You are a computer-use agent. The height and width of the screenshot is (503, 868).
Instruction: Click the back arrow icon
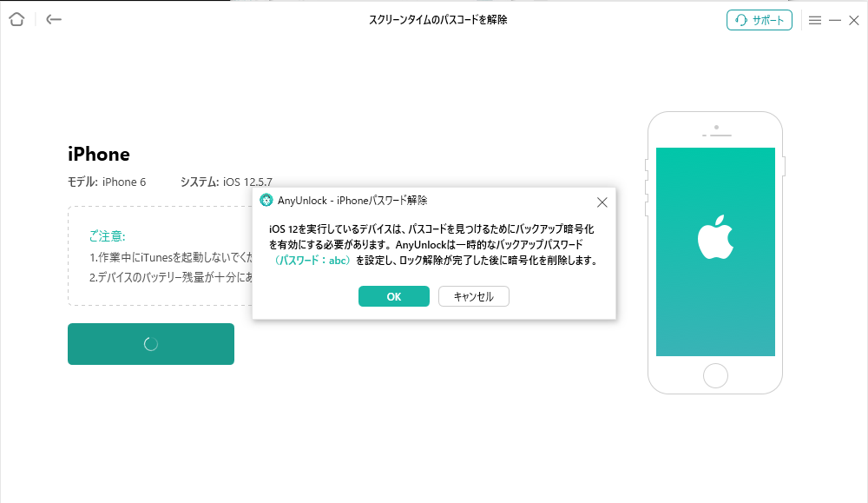coord(54,19)
